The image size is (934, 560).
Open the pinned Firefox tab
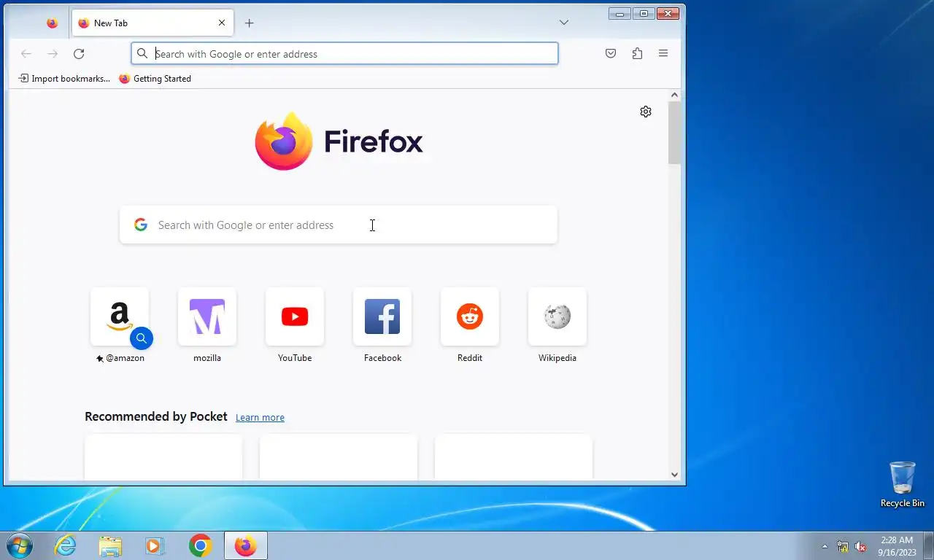click(52, 23)
